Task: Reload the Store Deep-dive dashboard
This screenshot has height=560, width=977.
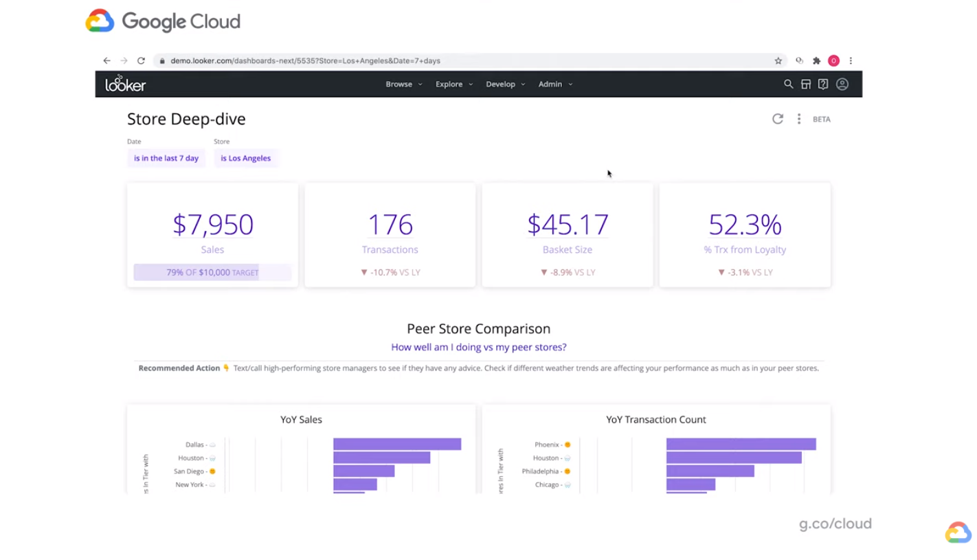Action: point(777,119)
